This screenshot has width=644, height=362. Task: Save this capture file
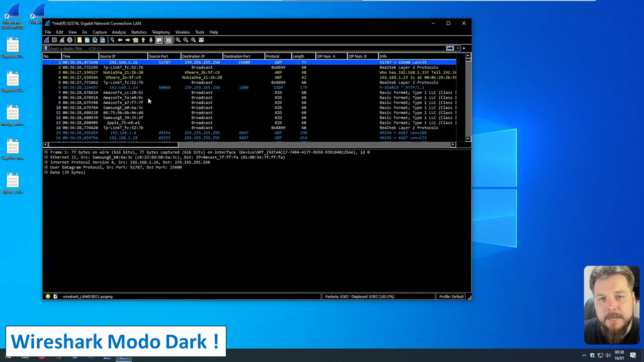click(87, 40)
